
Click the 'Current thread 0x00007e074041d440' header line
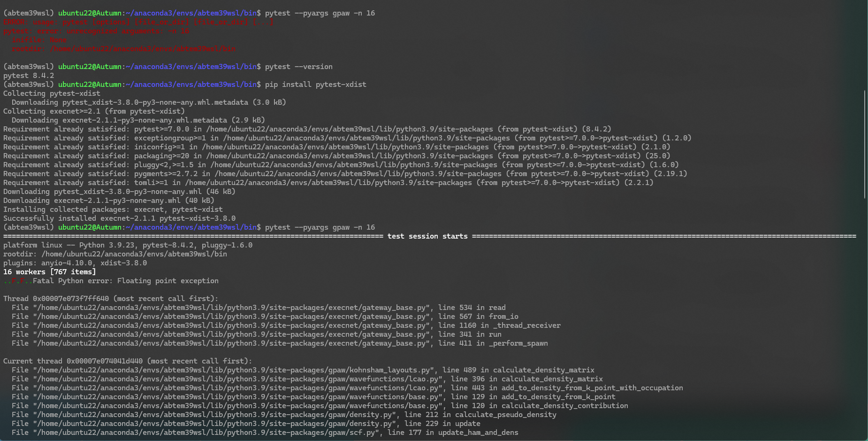[x=128, y=361]
